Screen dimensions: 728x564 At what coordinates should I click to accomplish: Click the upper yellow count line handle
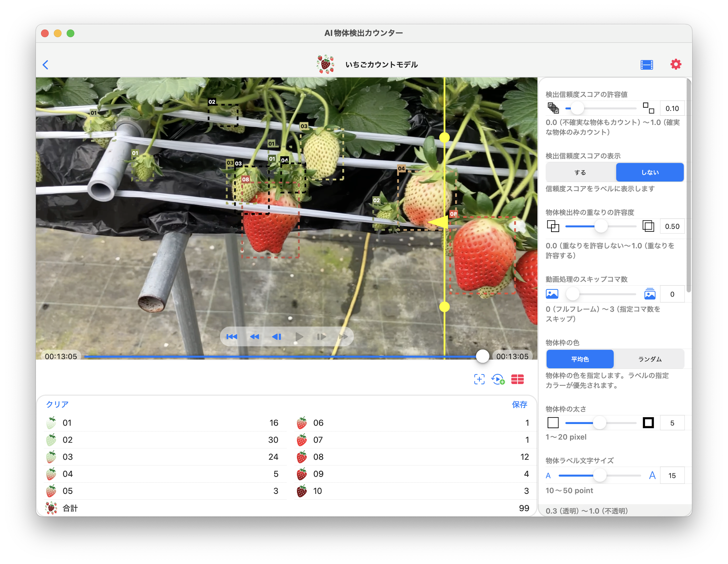click(x=444, y=137)
